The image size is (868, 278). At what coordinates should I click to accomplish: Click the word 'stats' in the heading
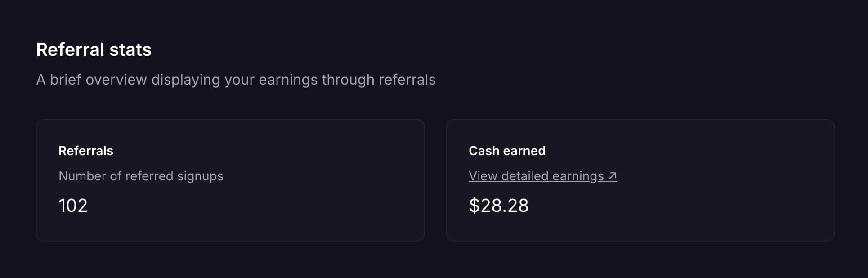[x=130, y=49]
